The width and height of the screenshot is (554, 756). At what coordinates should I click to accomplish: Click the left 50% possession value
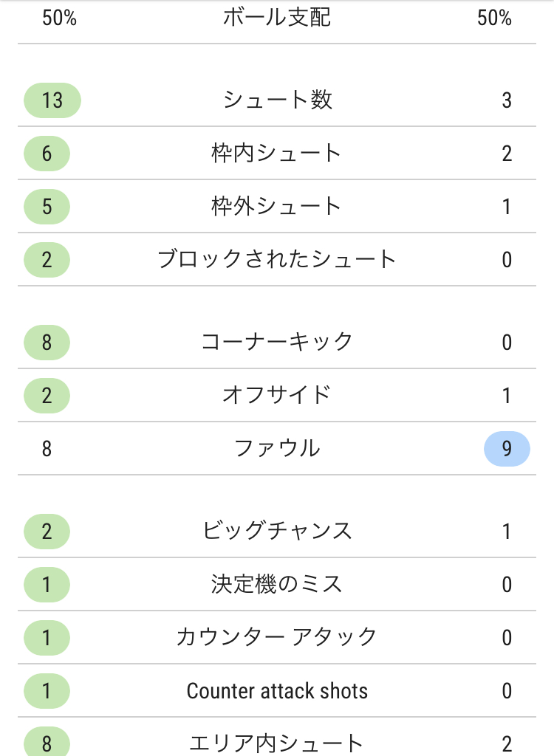coord(59,18)
